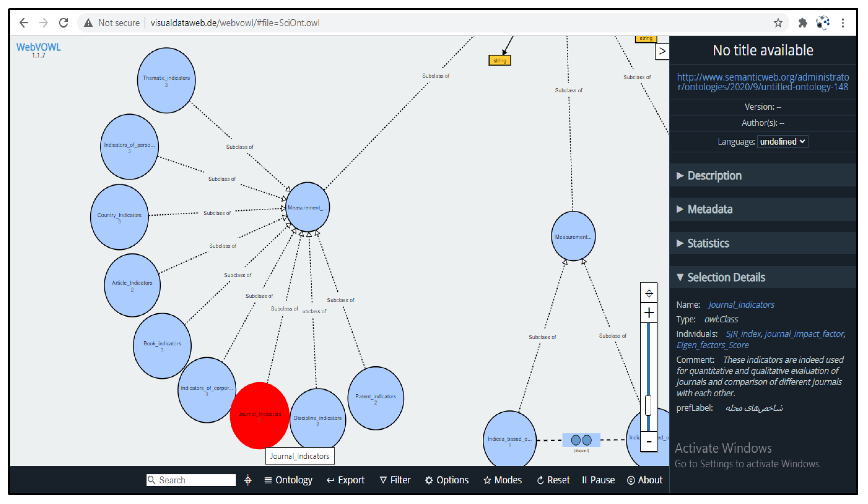The image size is (868, 504).
Task: Click the browser back arrow
Action: coord(24,23)
